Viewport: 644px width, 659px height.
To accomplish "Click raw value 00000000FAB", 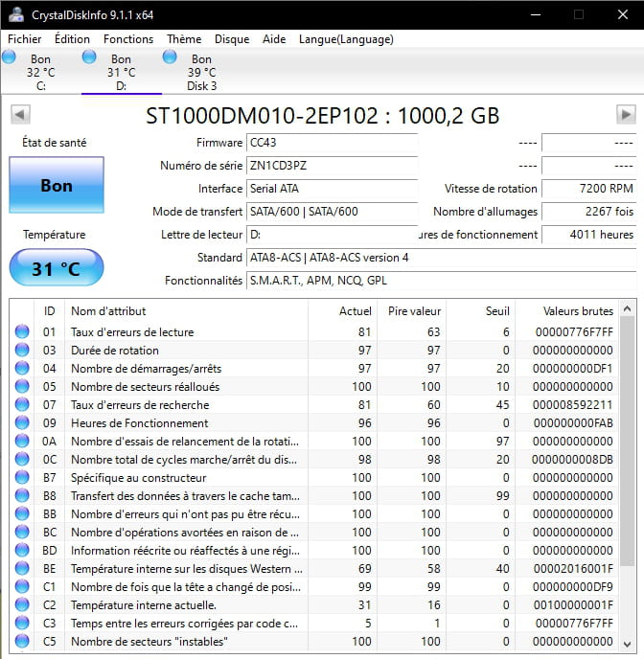I will 573,422.
